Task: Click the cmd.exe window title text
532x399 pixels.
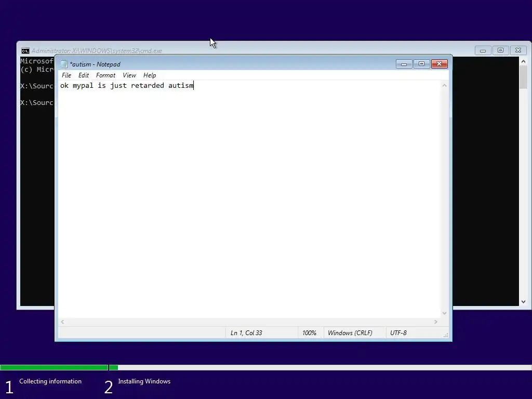Action: click(97, 51)
